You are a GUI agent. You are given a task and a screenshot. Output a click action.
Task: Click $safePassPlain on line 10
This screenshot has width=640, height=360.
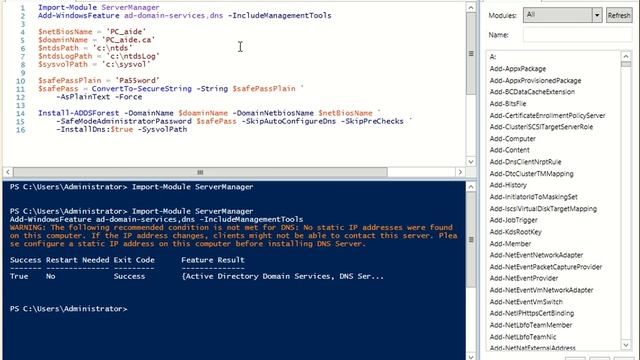69,81
